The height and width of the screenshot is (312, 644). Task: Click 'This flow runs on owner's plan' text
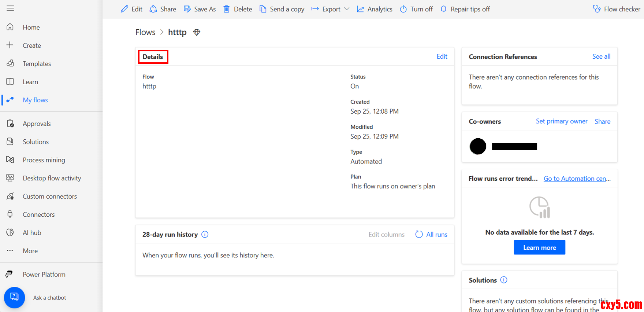[x=393, y=186]
